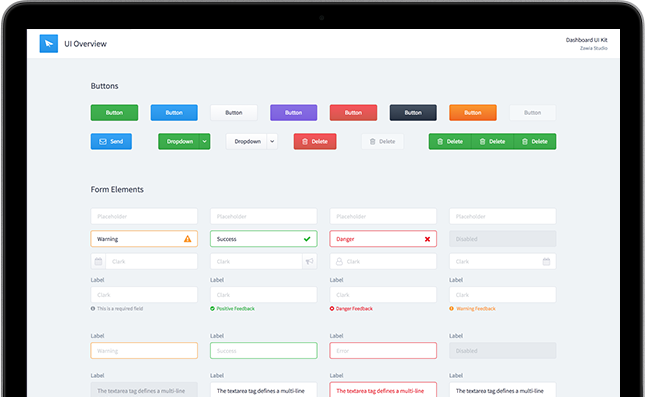
Task: Click the Clark field above Warning Feedback
Action: [503, 295]
